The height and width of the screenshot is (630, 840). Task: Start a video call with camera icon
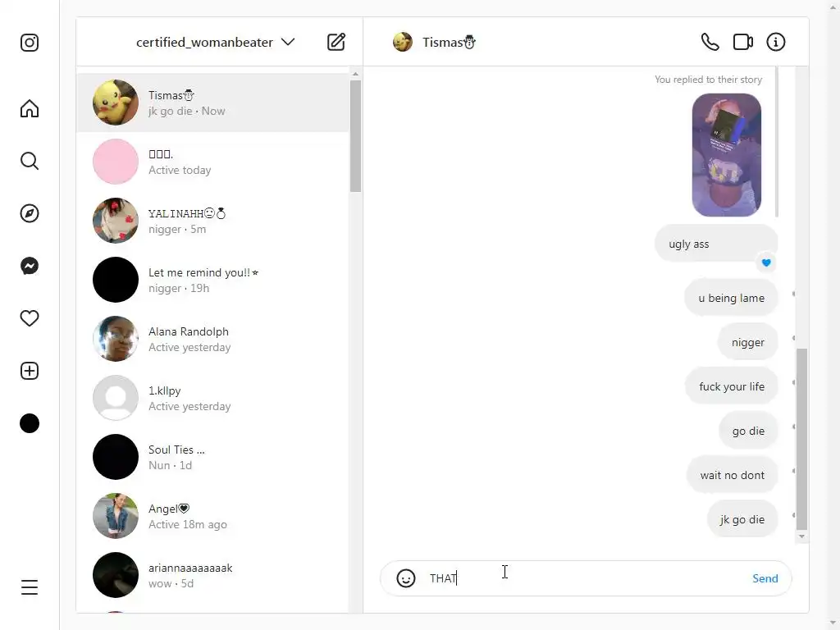tap(743, 42)
